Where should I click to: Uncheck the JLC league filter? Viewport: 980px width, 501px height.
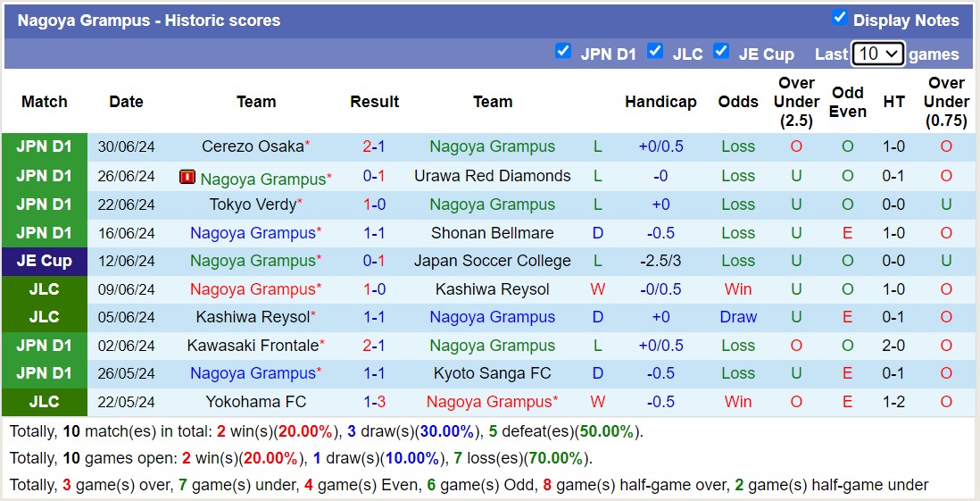[x=654, y=51]
